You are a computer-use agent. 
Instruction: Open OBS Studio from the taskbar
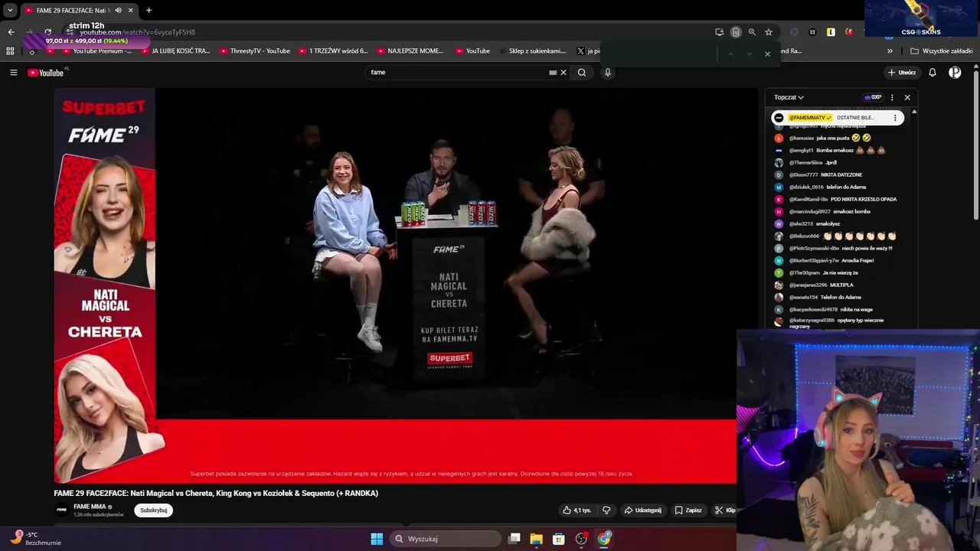581,539
